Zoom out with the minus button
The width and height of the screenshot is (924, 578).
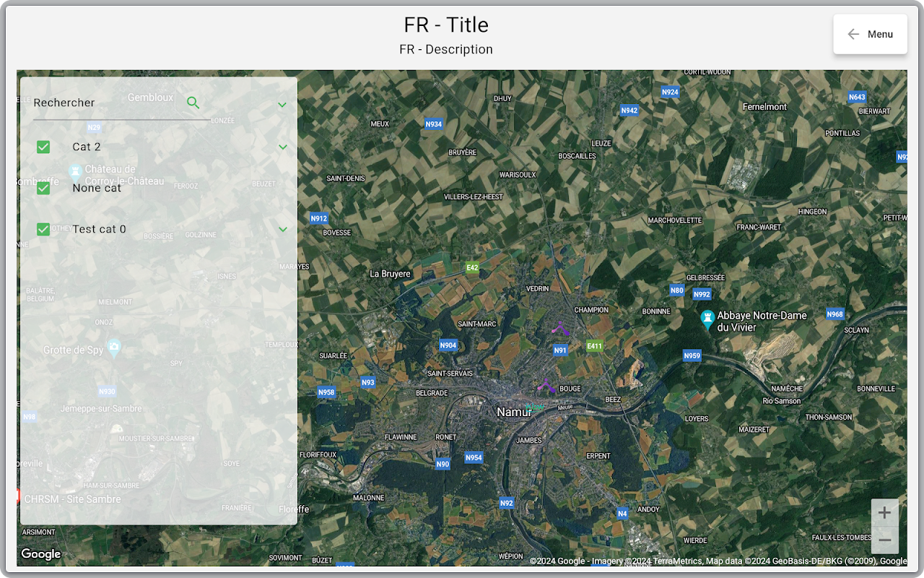click(x=885, y=540)
